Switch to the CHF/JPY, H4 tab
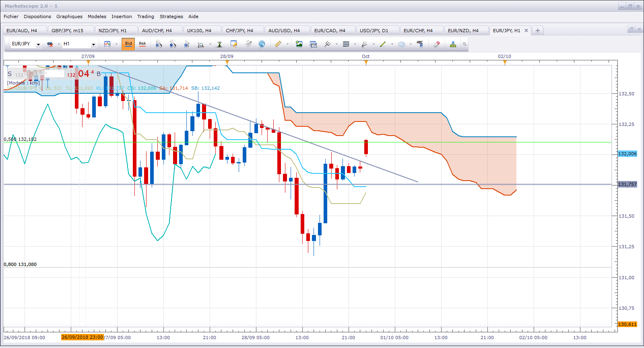This screenshot has height=348, width=644. pos(242,31)
